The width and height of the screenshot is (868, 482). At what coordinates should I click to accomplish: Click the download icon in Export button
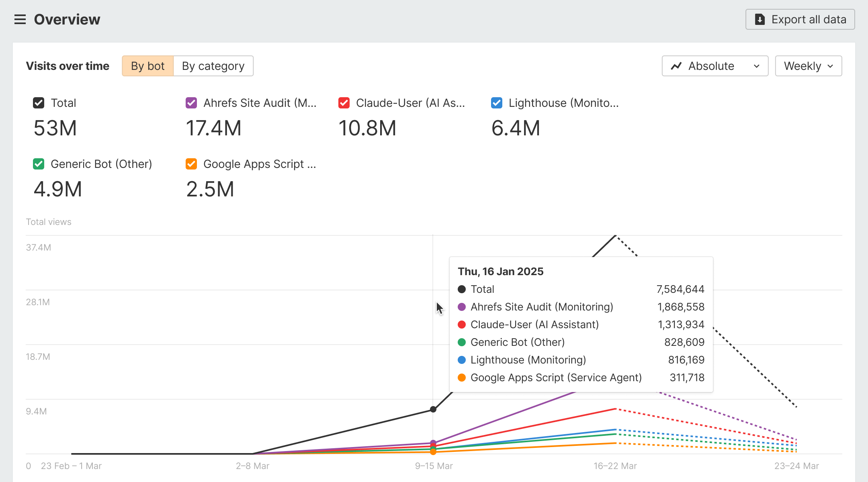point(760,19)
